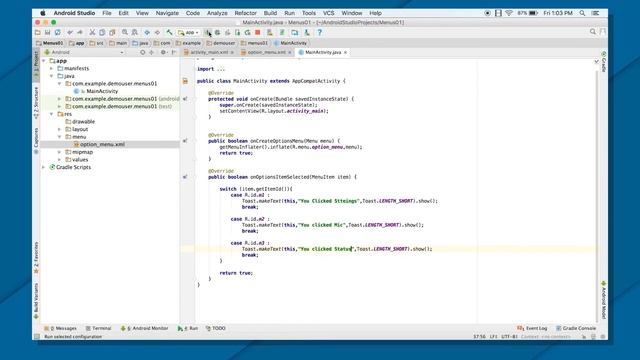Expand collapsed import statement in editor
The height and width of the screenshot is (360, 640).
tap(221, 69)
